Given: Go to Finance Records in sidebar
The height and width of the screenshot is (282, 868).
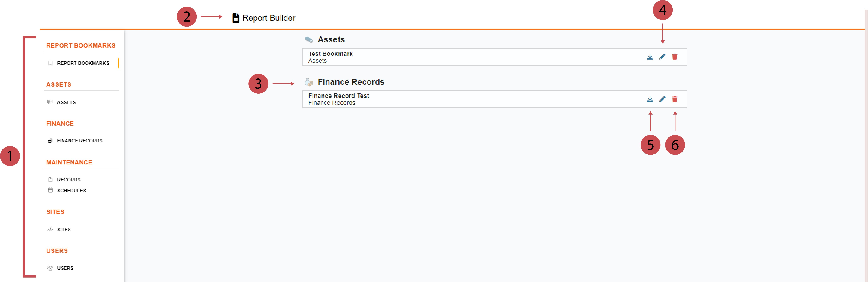Looking at the screenshot, I should tap(80, 141).
